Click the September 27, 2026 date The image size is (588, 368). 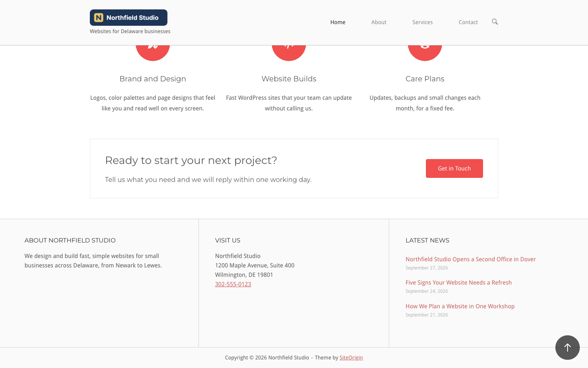click(x=427, y=268)
